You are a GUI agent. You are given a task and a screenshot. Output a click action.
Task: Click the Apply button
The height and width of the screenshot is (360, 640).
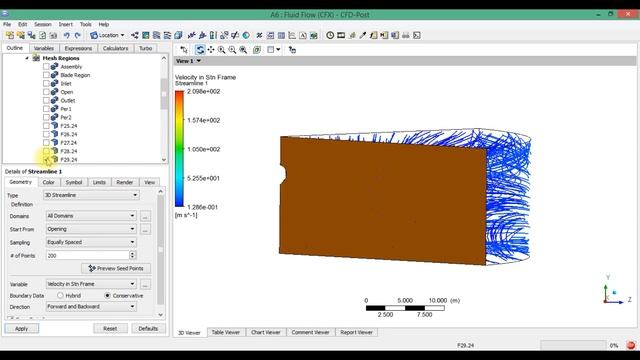coord(22,329)
